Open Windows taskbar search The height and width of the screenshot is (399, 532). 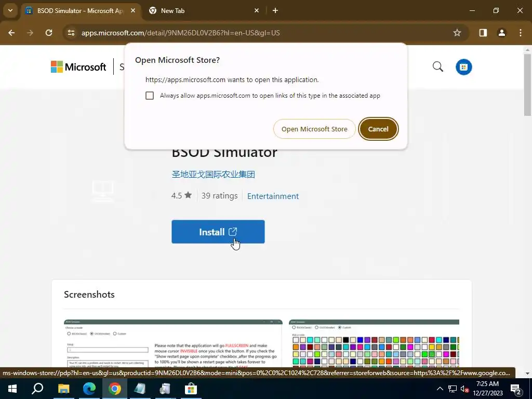tap(37, 389)
